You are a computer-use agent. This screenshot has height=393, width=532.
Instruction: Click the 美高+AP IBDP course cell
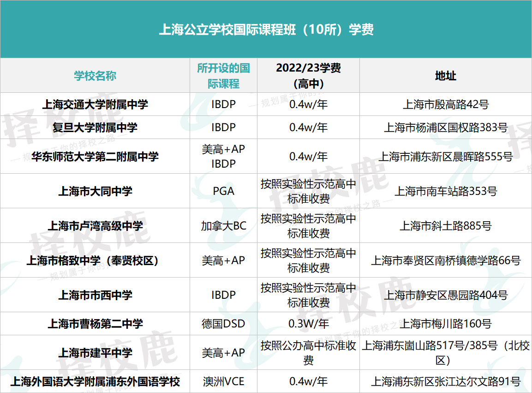coord(223,156)
